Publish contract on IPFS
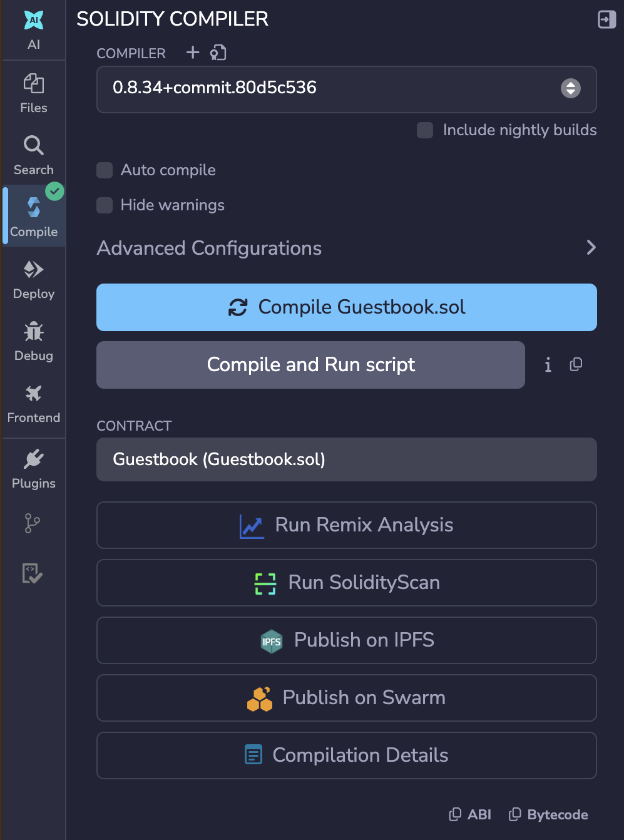The image size is (624, 840). pyautogui.click(x=346, y=640)
